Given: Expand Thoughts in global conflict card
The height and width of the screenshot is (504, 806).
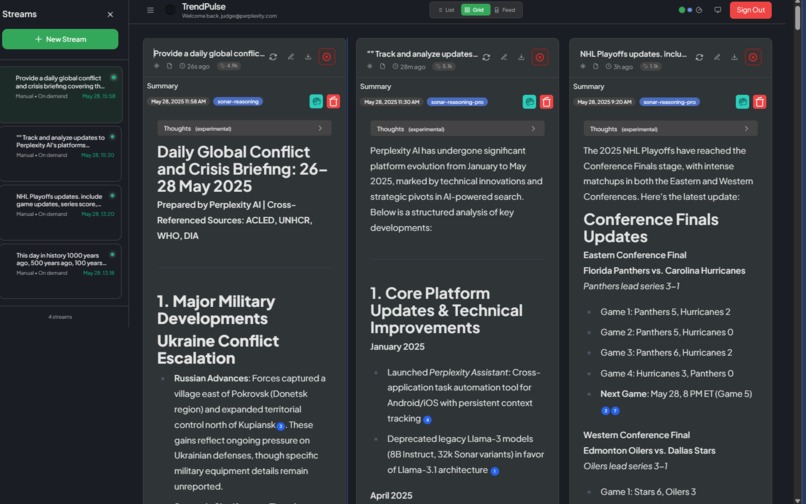Looking at the screenshot, I should [244, 128].
